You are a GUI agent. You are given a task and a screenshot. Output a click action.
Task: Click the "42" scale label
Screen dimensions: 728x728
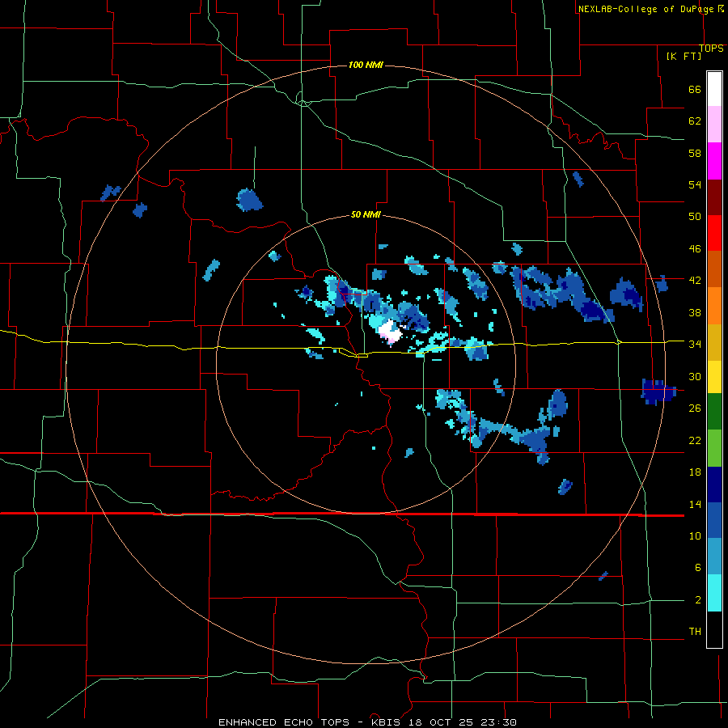(x=695, y=281)
